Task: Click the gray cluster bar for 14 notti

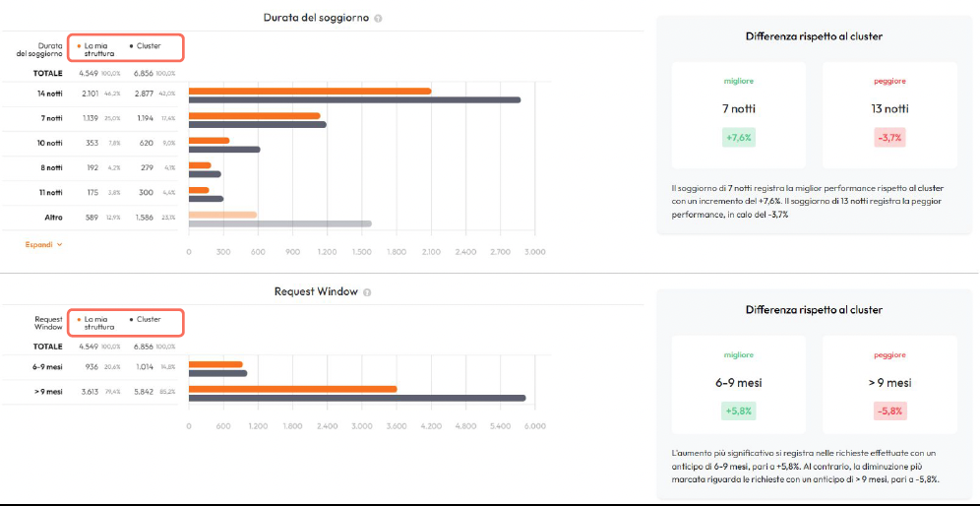Action: pos(354,99)
